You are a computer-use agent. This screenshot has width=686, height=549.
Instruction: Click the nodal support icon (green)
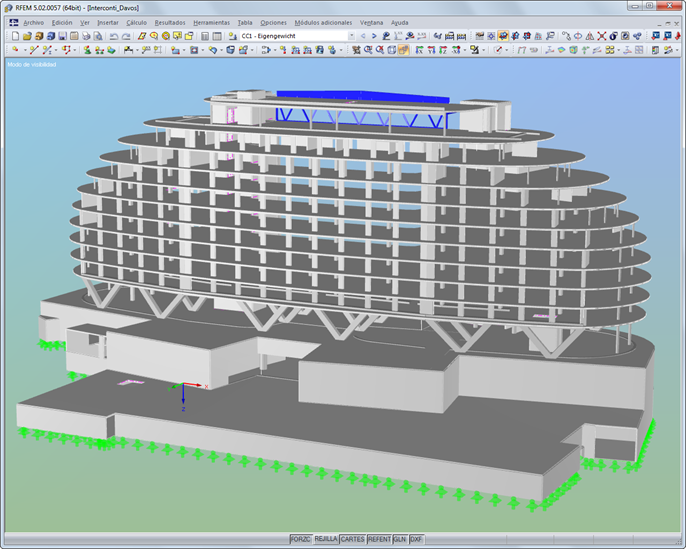coord(88,50)
